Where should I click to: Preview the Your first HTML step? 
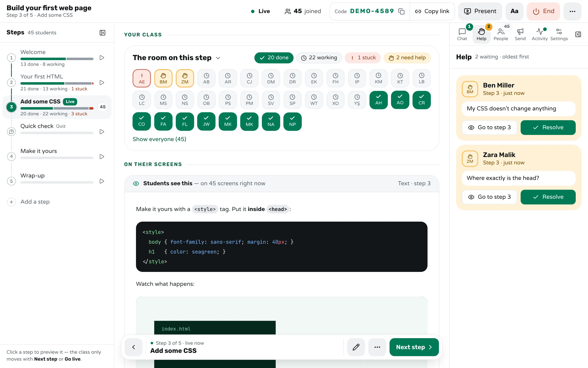[102, 83]
